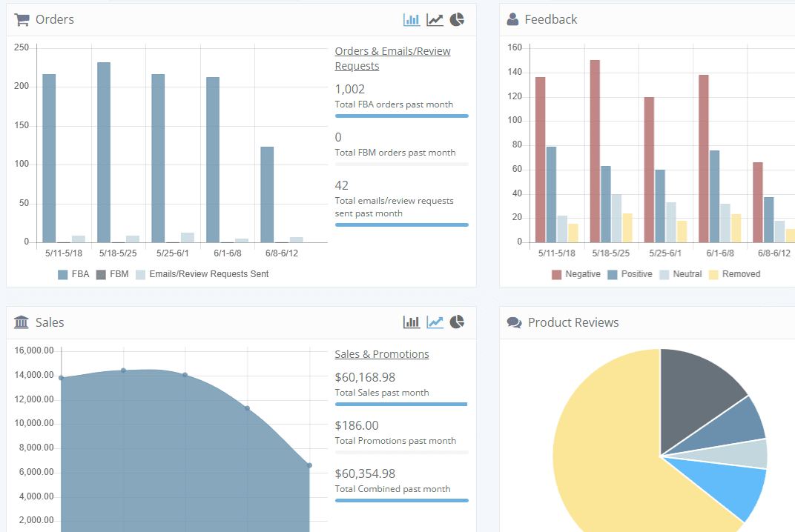Select the $60,168.98 total sales value

click(x=365, y=377)
